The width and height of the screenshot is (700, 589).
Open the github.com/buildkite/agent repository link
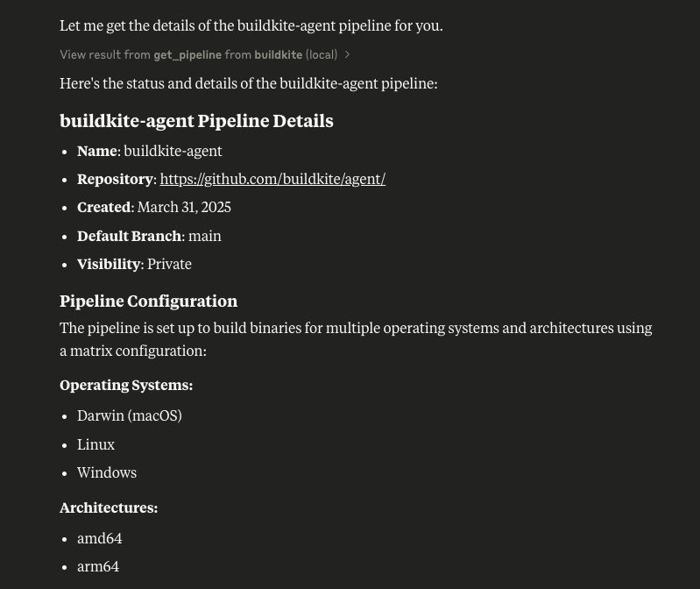click(x=272, y=179)
